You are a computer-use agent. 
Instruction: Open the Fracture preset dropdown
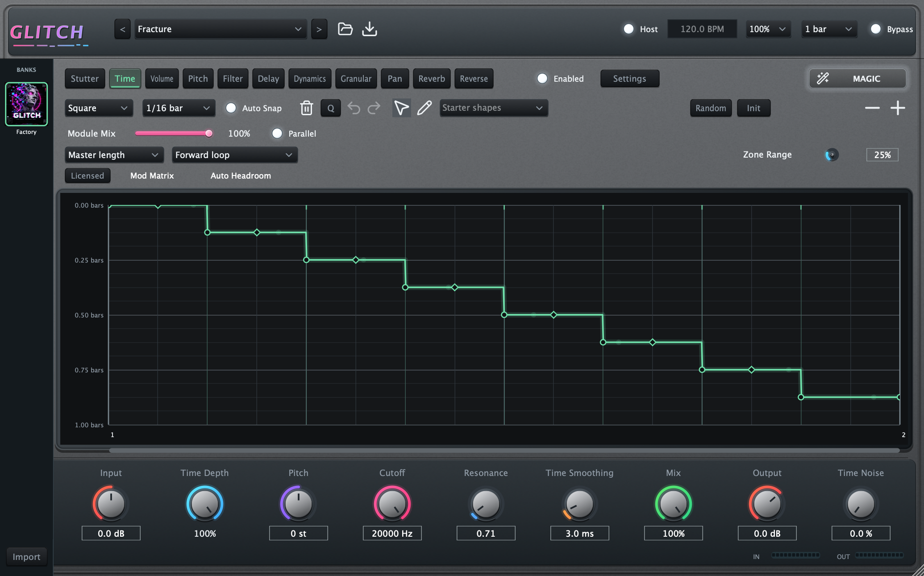point(221,29)
